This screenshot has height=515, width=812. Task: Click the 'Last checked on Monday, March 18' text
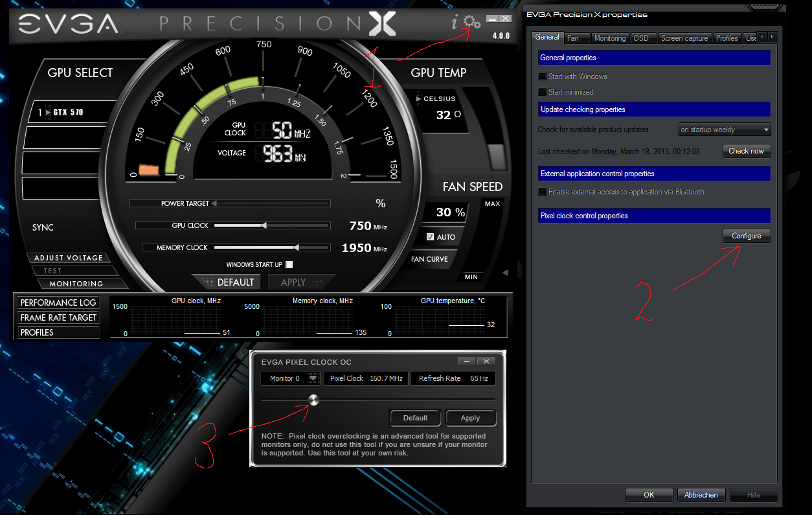coord(618,152)
